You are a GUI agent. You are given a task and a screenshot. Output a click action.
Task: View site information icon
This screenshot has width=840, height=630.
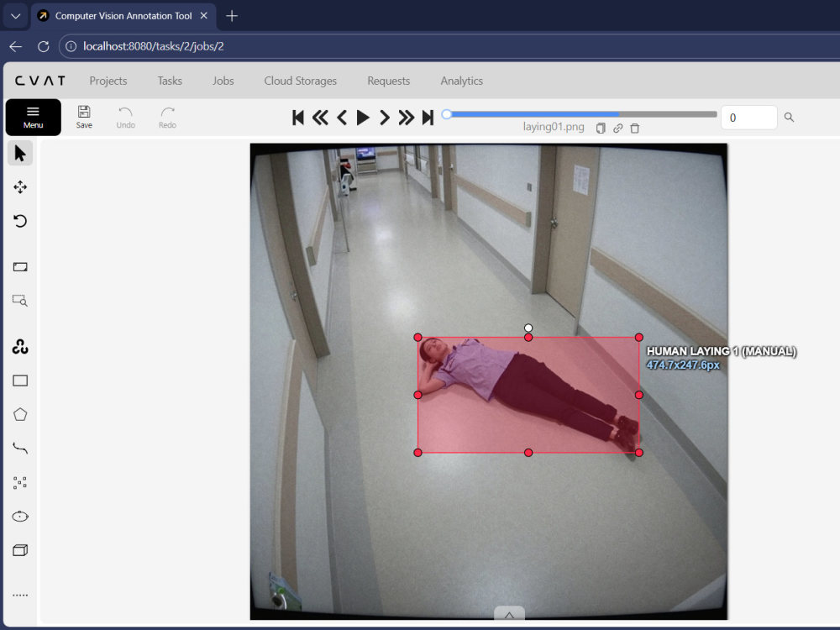(x=71, y=46)
